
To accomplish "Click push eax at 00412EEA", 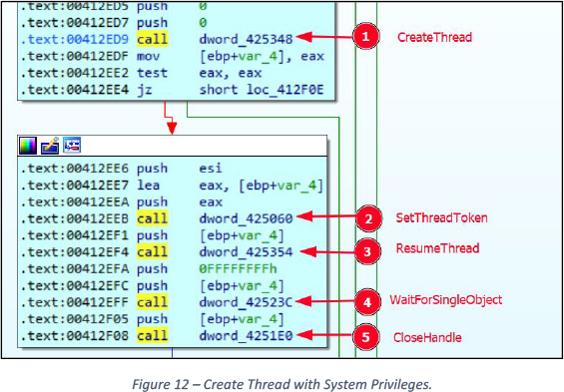I will pos(121,201).
